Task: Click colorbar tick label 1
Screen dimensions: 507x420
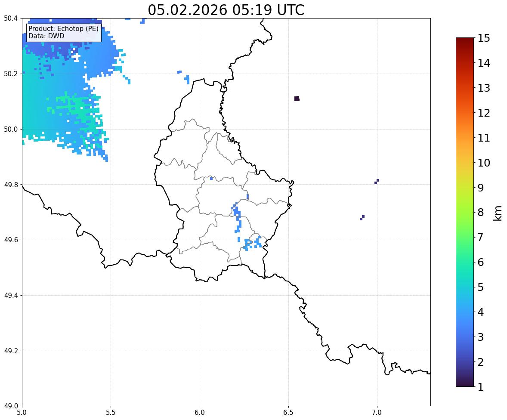Action: pyautogui.click(x=481, y=387)
